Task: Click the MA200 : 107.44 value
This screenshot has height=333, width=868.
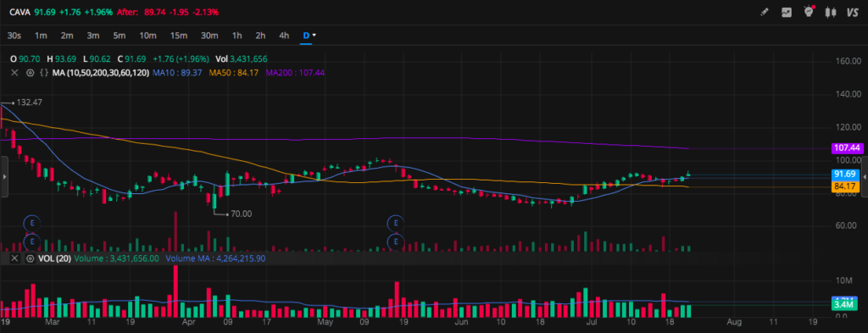Action: (295, 73)
